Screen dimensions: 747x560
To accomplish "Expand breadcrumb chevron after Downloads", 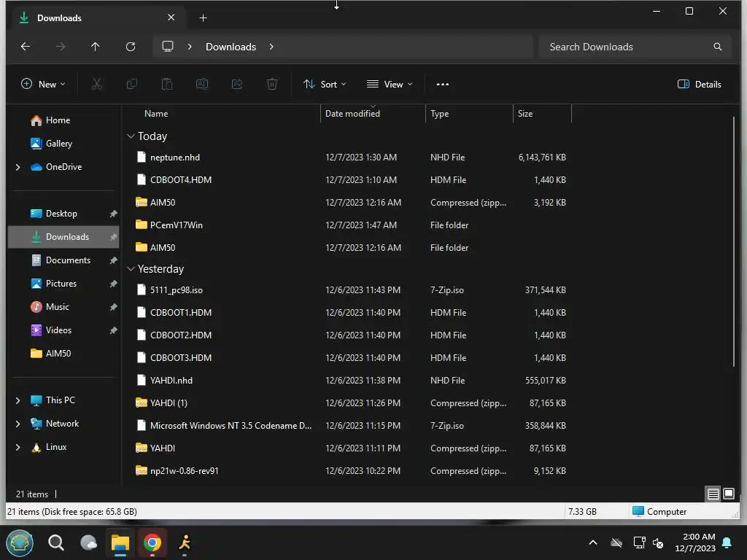I will click(271, 47).
